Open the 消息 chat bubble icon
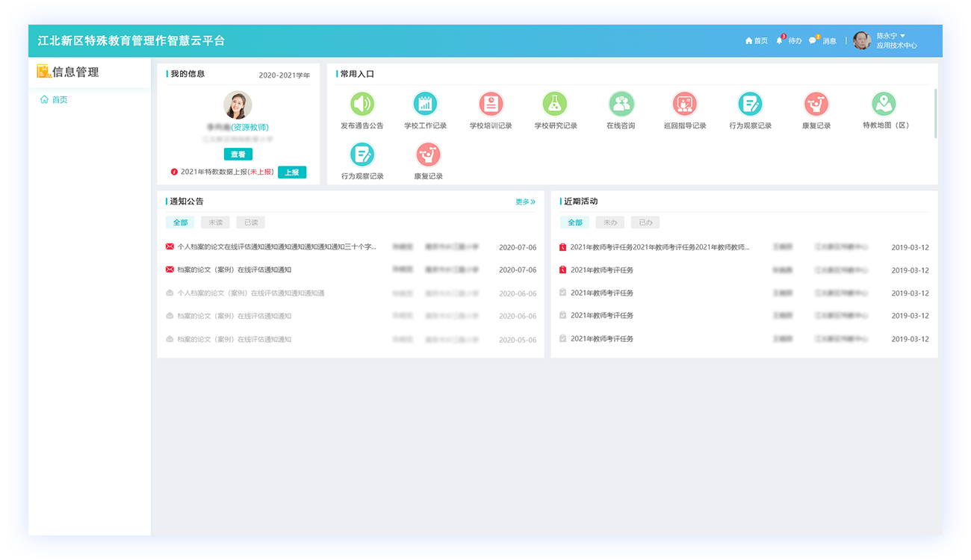 (x=813, y=40)
